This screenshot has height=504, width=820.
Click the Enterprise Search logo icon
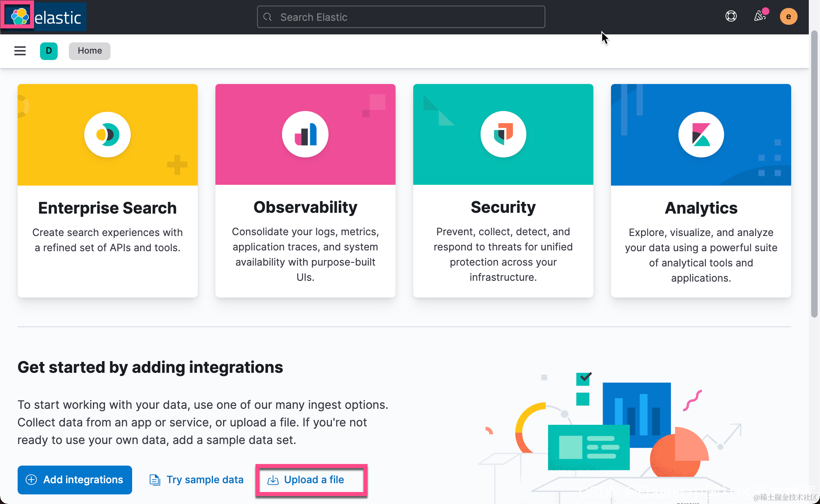tap(107, 135)
